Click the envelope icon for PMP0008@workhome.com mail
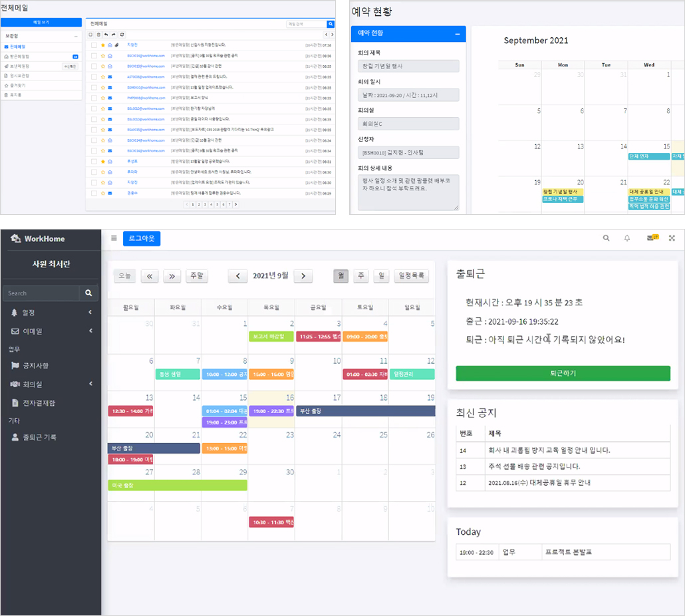Image resolution: width=685 pixels, height=616 pixels. point(110,98)
